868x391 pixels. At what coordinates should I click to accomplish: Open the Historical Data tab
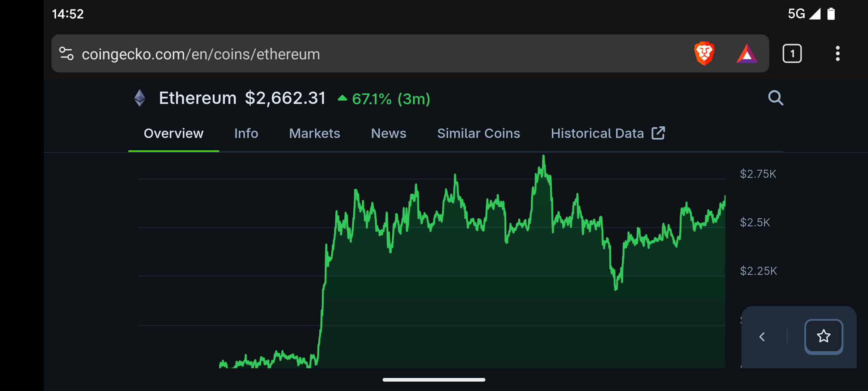click(x=597, y=133)
